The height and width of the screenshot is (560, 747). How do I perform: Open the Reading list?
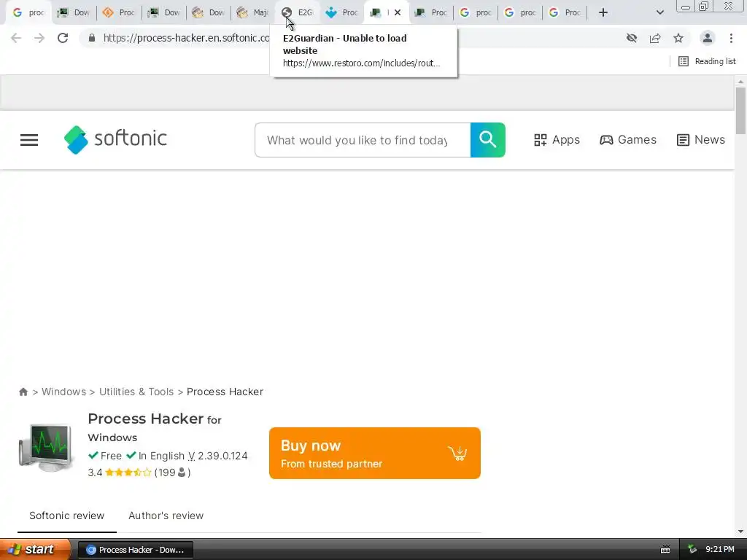tap(707, 61)
